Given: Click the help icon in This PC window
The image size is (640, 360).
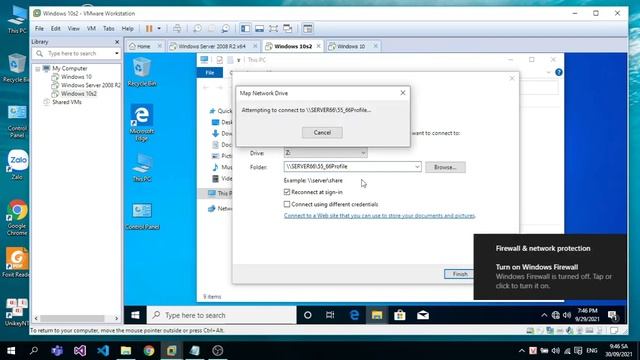Looking at the screenshot, I should (559, 72).
